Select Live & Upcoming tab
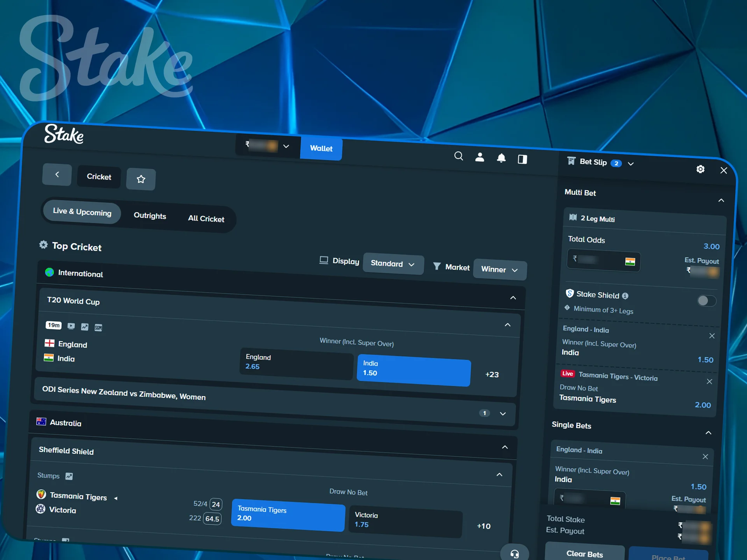Viewport: 747px width, 560px height. click(82, 212)
